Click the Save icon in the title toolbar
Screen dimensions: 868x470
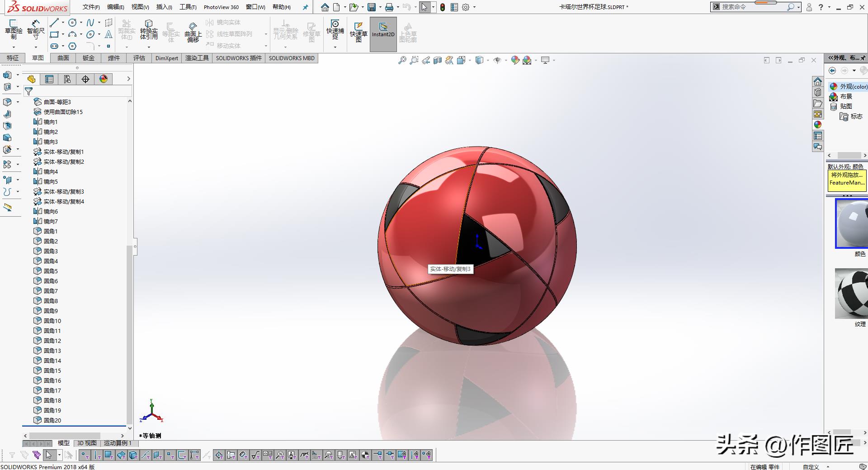pyautogui.click(x=372, y=7)
